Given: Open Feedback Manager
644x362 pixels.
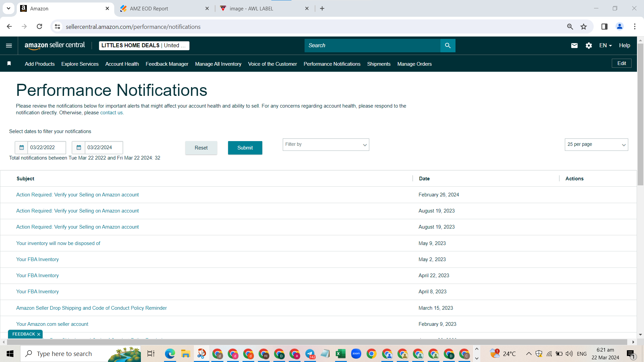Looking at the screenshot, I should [x=167, y=64].
